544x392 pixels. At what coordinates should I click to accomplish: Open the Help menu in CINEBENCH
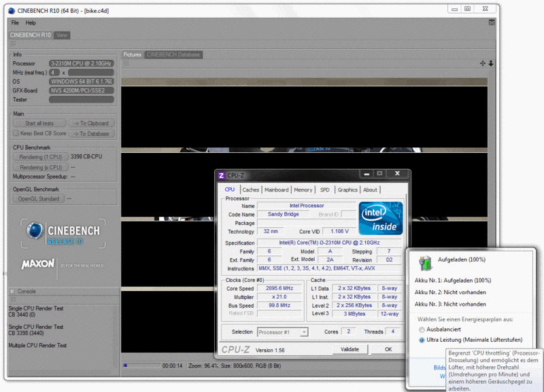pyautogui.click(x=31, y=23)
